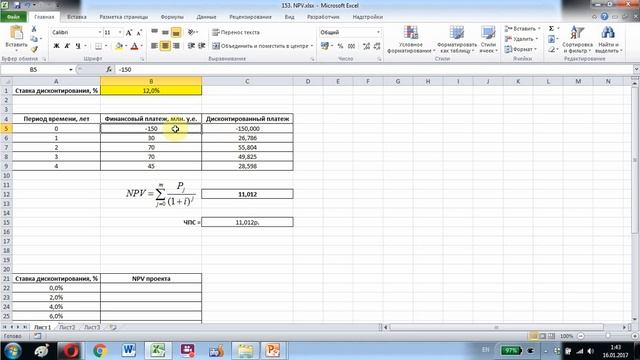The height and width of the screenshot is (360, 640).
Task: Toggle italic (К) formatting
Action: [x=67, y=46]
